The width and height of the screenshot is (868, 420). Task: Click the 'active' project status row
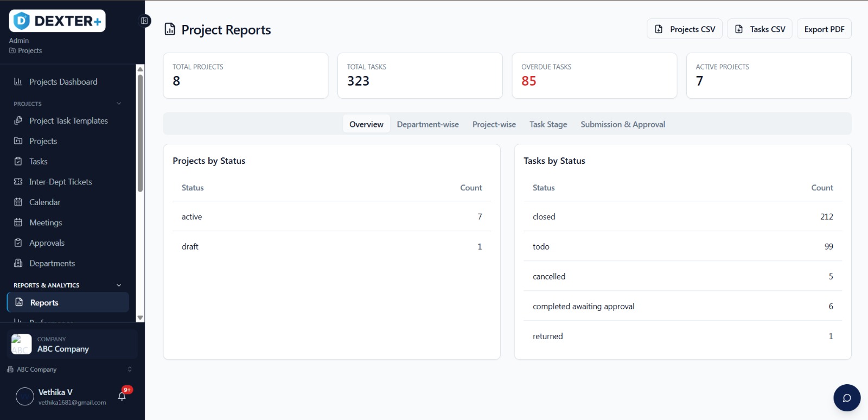click(331, 217)
